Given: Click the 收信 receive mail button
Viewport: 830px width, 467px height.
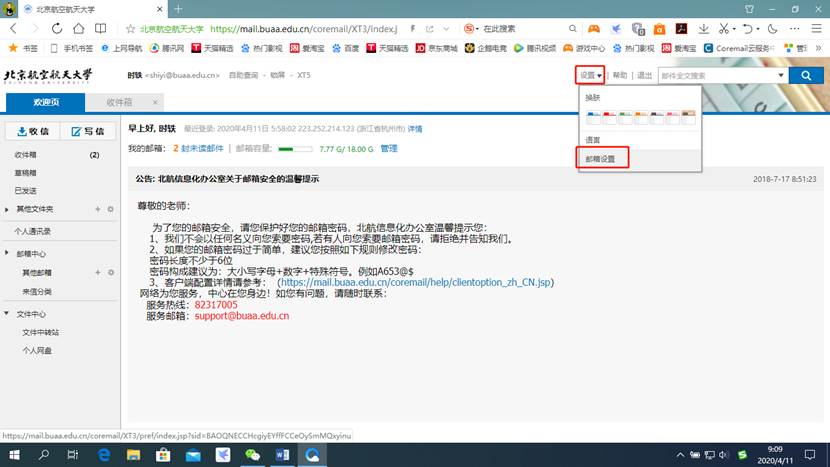Looking at the screenshot, I should coord(32,131).
